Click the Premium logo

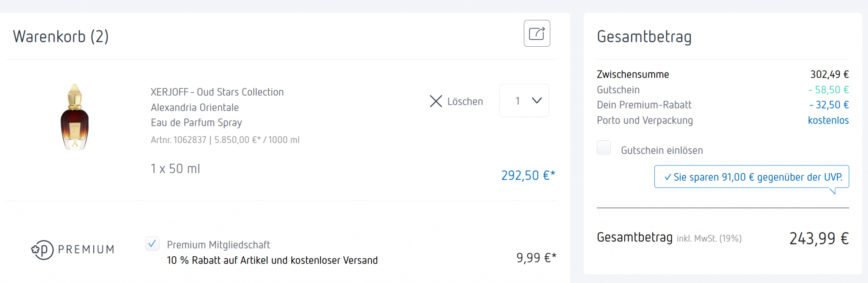72,249
